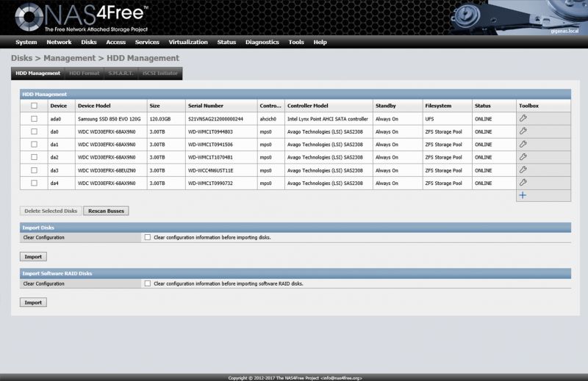The image size is (588, 381).
Task: Enable Clear Configuration for Import Disks
Action: click(148, 237)
